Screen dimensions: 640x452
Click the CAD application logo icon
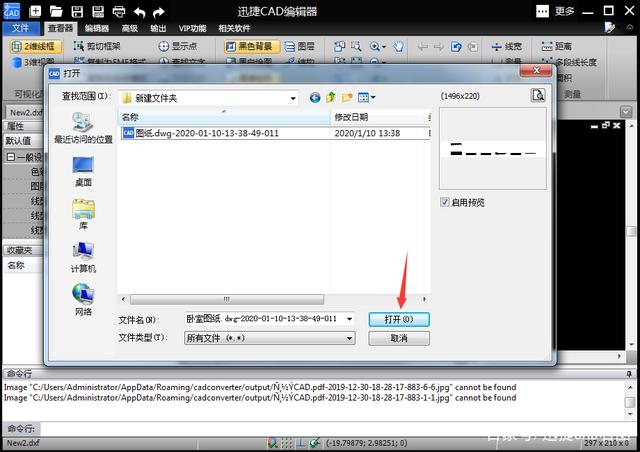[x=11, y=11]
